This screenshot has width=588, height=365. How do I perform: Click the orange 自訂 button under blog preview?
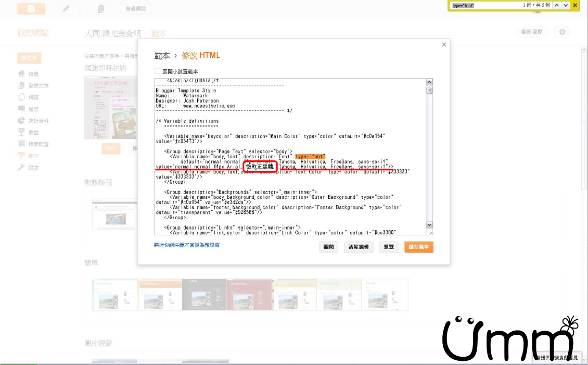[x=111, y=148]
